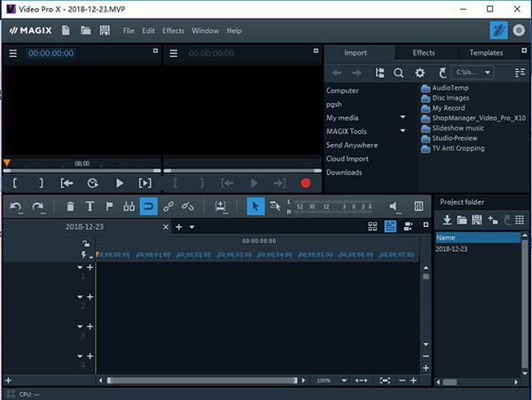Open the dropdown arrow beside add-movie plus
Viewport: 532px width, 400px height.
pos(192,227)
